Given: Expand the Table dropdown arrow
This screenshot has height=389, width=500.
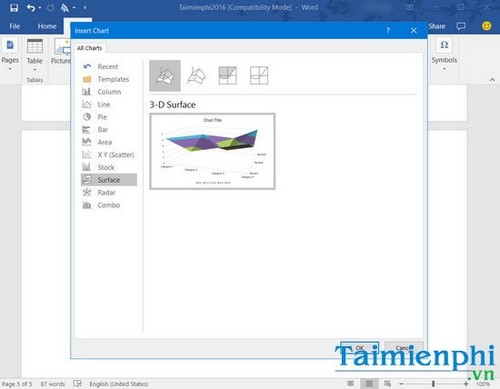Looking at the screenshot, I should (x=35, y=70).
